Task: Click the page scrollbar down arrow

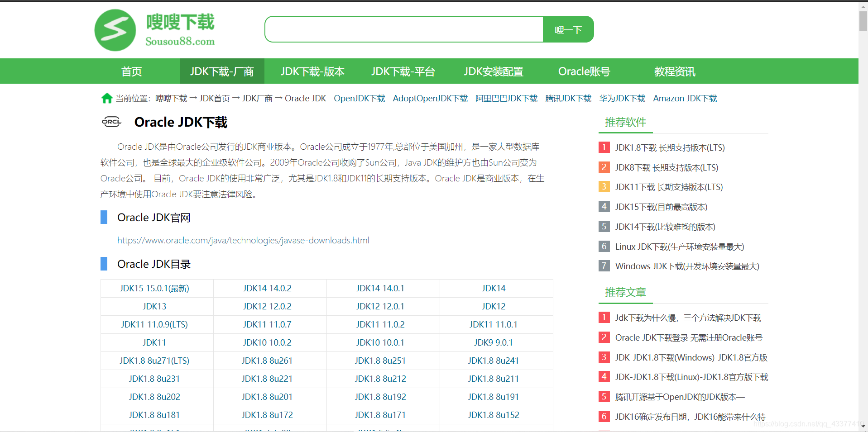Action: [863, 426]
